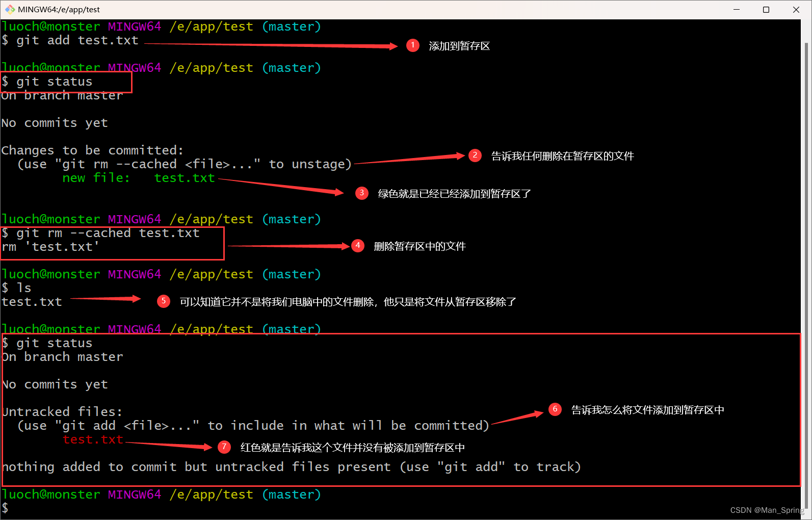Click the 'git add test.txt' command line
The height and width of the screenshot is (520, 812).
[70, 40]
